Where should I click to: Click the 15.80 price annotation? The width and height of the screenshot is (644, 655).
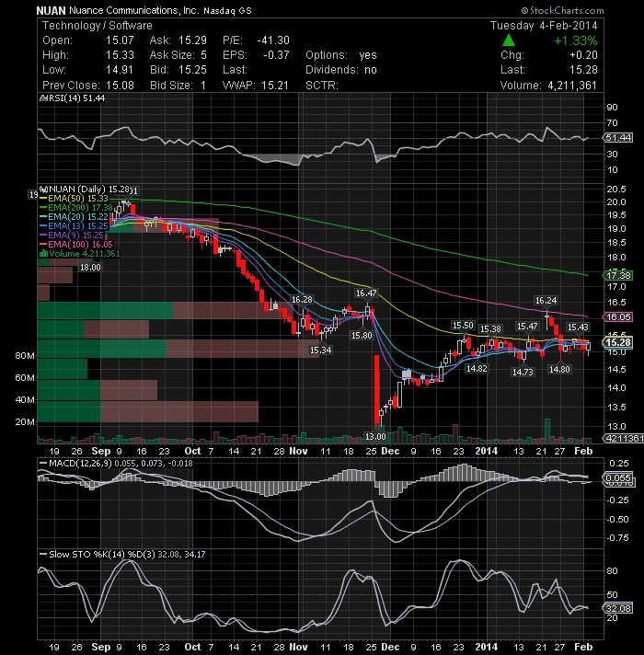pyautogui.click(x=362, y=335)
